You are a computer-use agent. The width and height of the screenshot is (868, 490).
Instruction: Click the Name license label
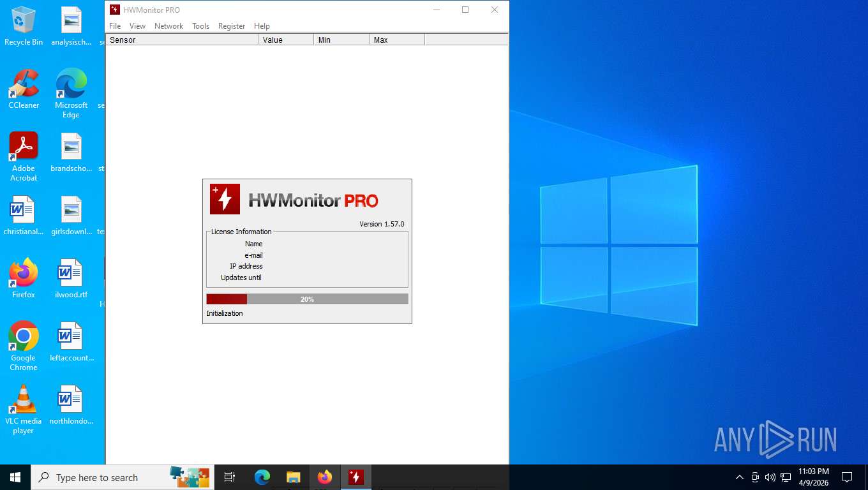(253, 244)
